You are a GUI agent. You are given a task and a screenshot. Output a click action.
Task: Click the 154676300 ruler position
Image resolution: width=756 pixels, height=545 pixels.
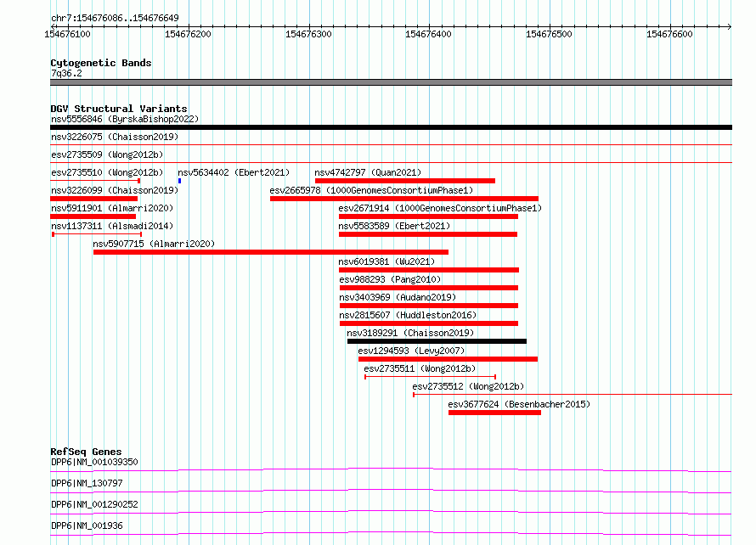click(x=308, y=34)
